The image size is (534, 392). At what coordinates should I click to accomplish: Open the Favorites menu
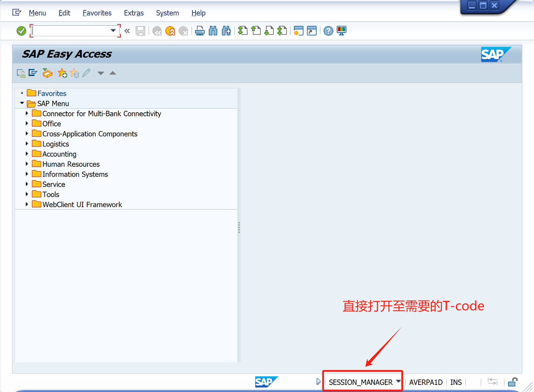pos(97,13)
